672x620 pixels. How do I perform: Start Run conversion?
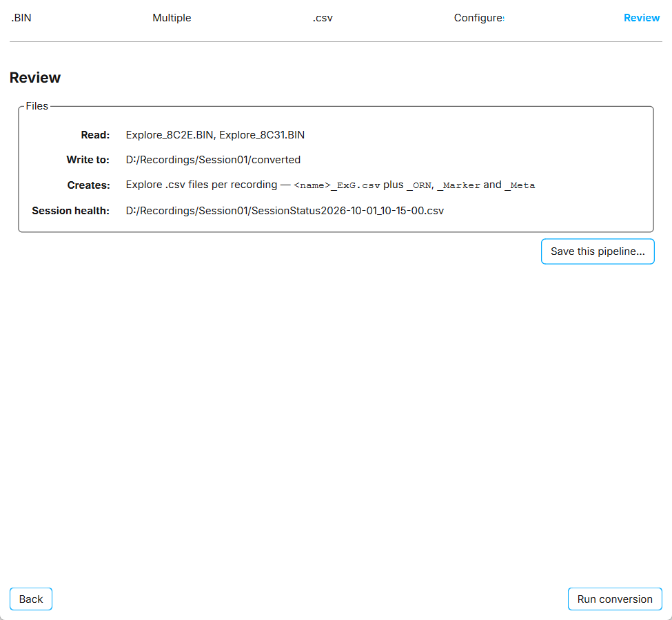click(x=615, y=599)
